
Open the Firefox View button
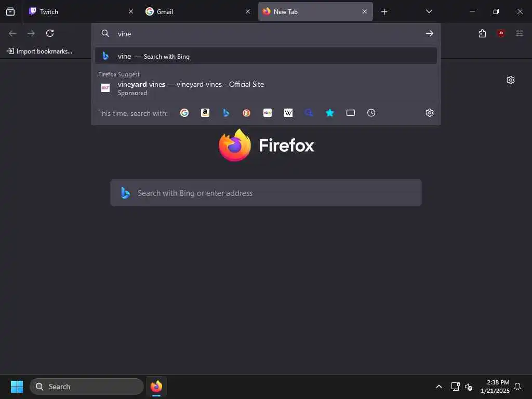[x=10, y=11]
